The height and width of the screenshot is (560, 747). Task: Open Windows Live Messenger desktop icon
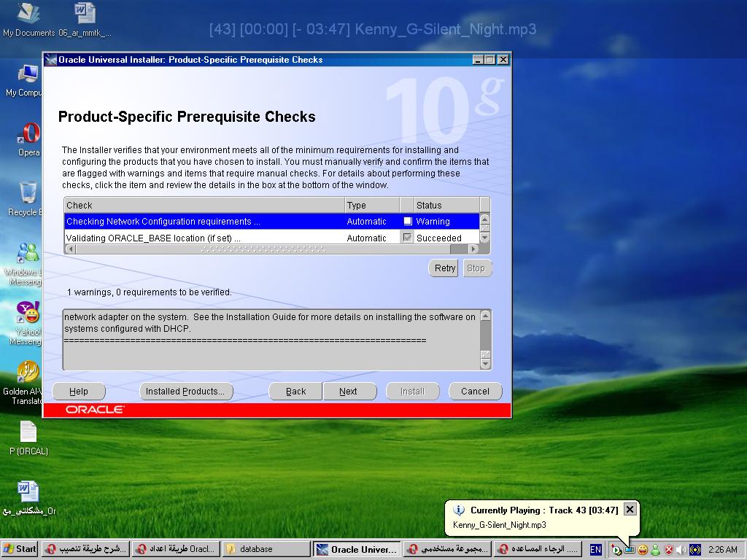(x=28, y=253)
